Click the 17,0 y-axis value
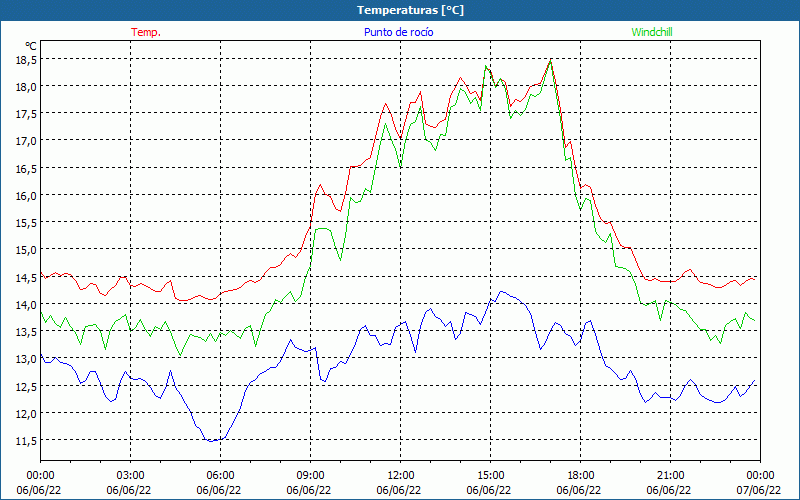Screen dimensions: 800x500 pos(27,141)
